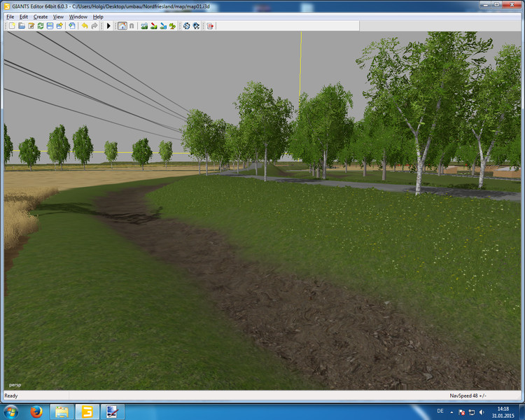
Task: Click the Redo arrow icon
Action: [94, 26]
